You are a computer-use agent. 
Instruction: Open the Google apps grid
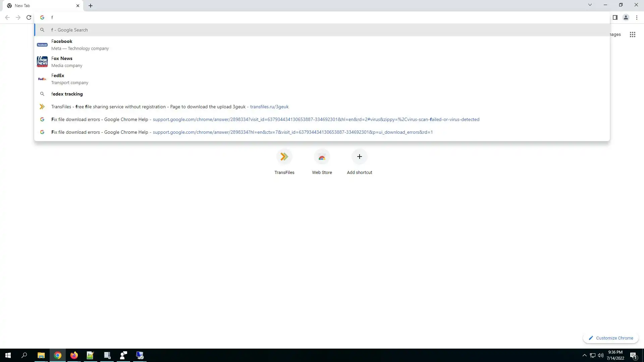point(632,35)
